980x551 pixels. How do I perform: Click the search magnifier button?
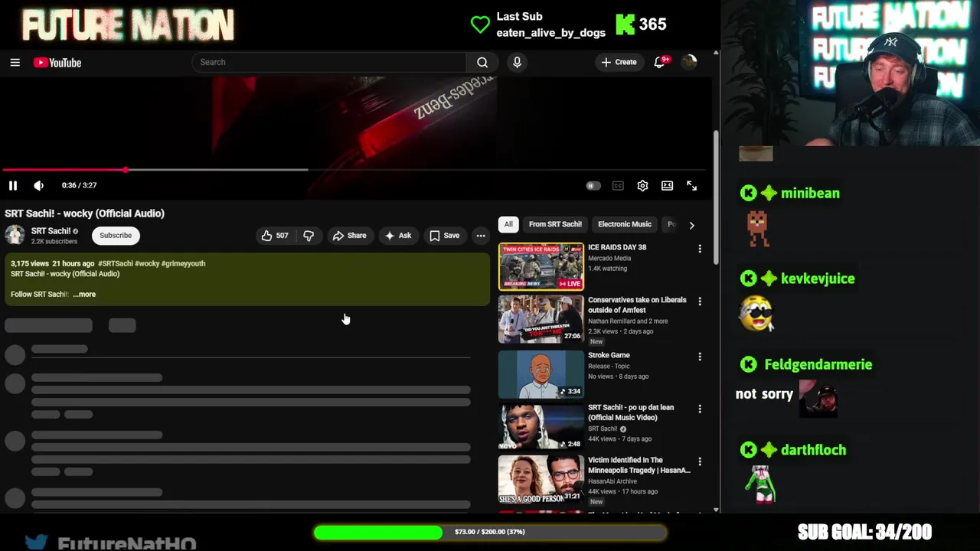click(x=482, y=62)
